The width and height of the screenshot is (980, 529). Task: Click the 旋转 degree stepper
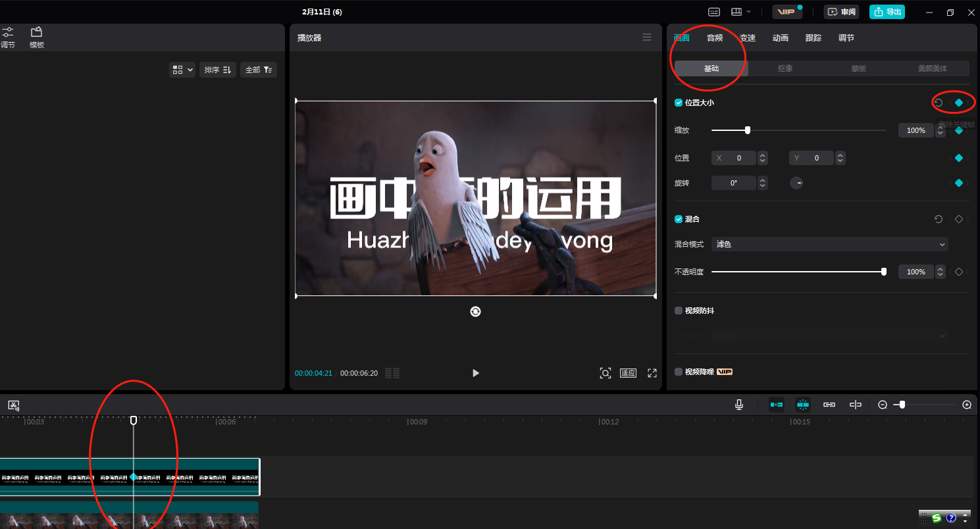(x=763, y=183)
